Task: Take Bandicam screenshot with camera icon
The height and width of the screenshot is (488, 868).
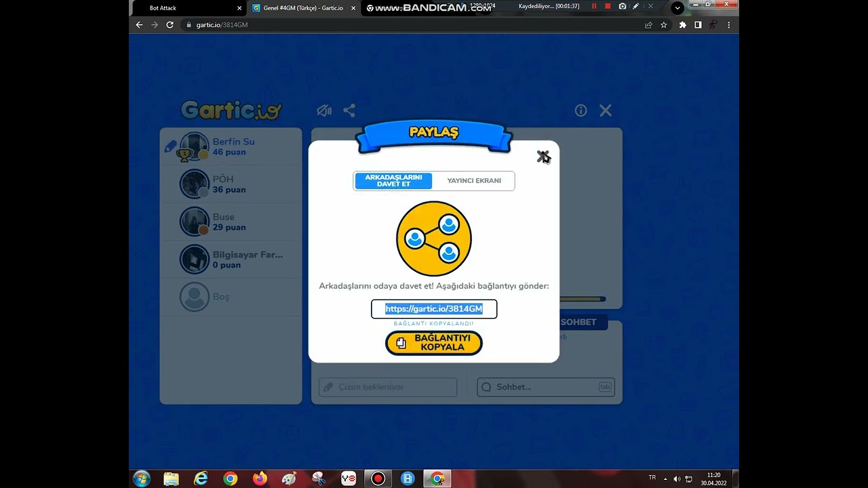Action: coord(623,6)
